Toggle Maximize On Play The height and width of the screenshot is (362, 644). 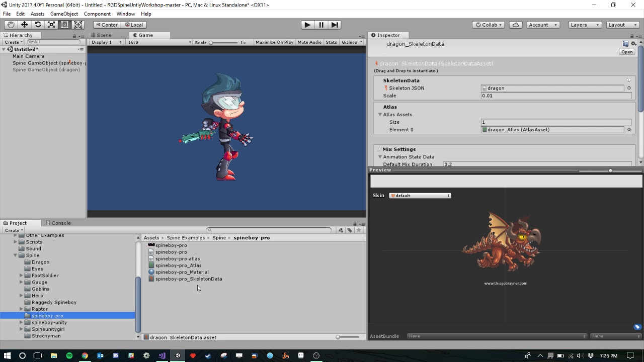pyautogui.click(x=274, y=42)
